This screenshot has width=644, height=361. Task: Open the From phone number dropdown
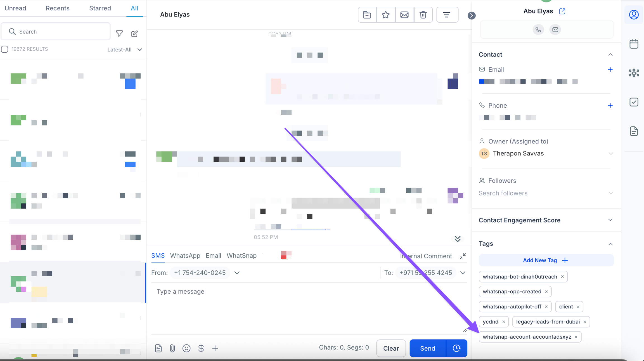pyautogui.click(x=237, y=273)
